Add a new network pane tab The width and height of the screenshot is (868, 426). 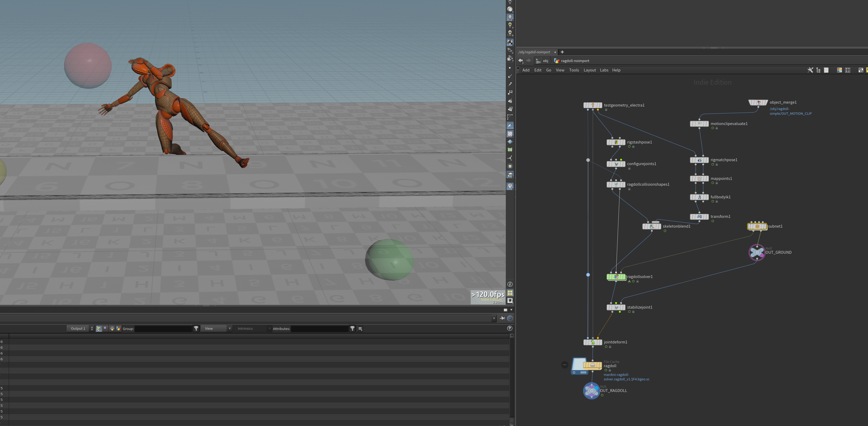tap(562, 52)
